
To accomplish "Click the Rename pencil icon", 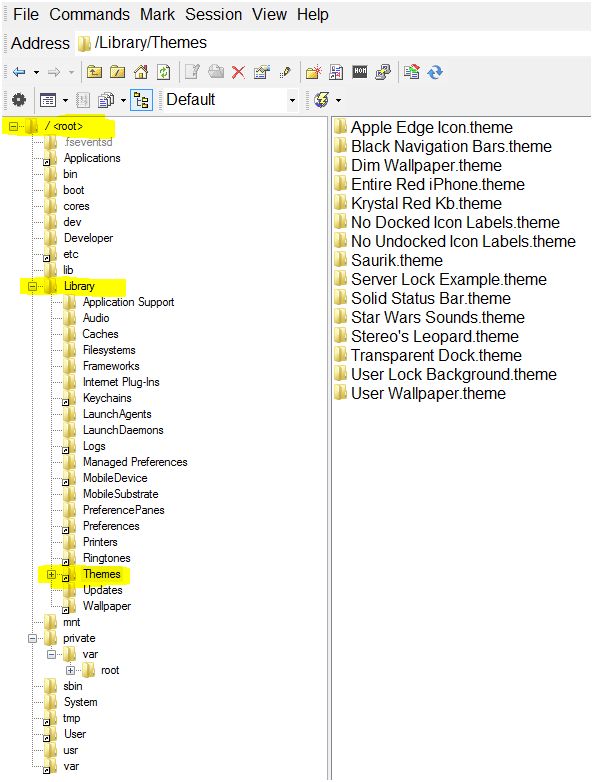I will click(285, 72).
